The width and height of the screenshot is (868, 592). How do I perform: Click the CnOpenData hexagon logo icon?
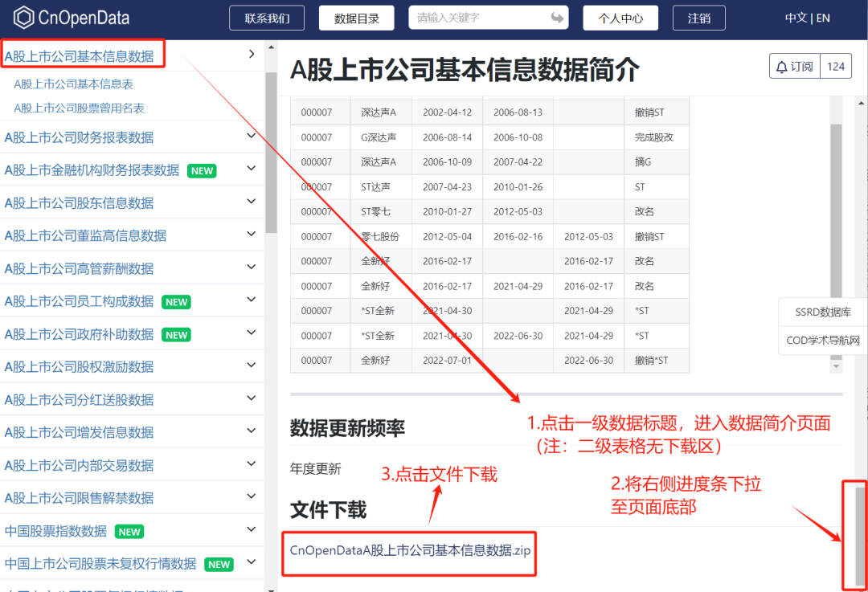(x=24, y=18)
